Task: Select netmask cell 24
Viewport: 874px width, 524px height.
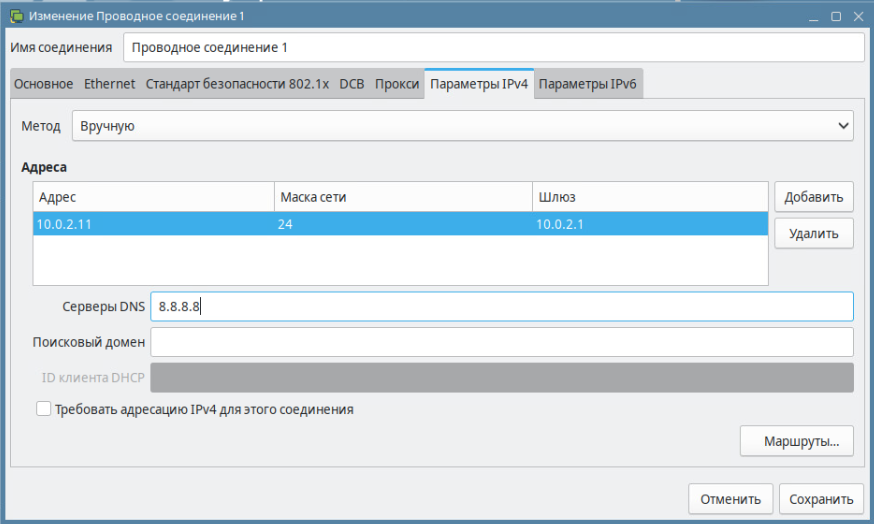Action: (404, 224)
